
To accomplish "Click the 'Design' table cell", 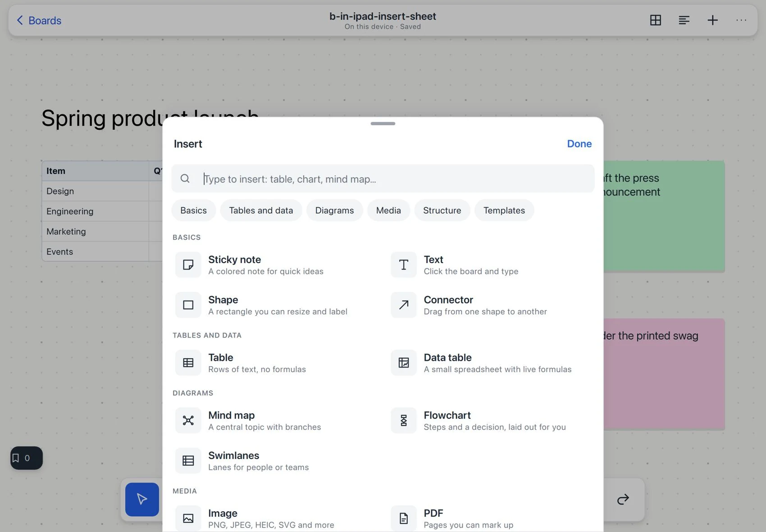I will [x=96, y=191].
